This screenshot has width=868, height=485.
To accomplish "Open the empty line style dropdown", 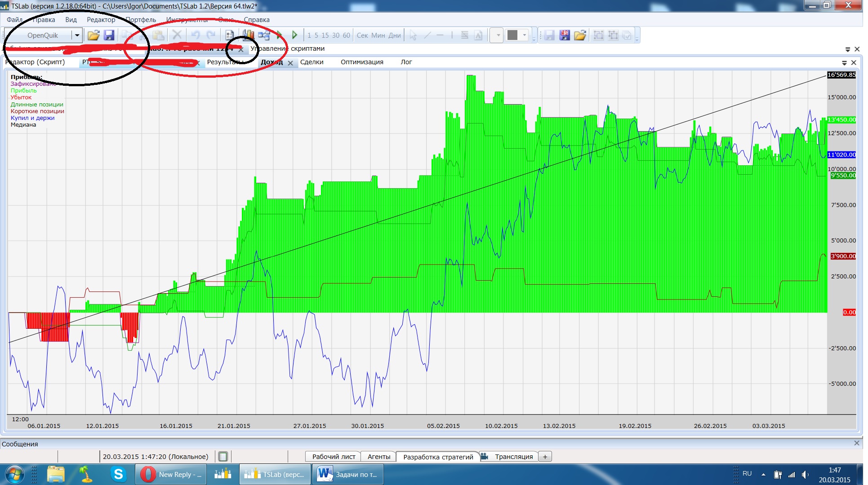I will pyautogui.click(x=497, y=35).
